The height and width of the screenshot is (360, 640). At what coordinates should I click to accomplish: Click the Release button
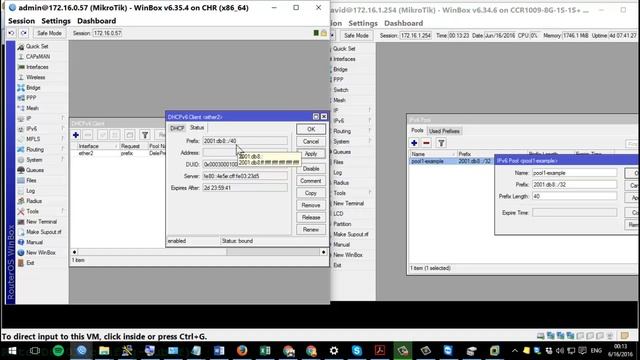click(x=311, y=218)
